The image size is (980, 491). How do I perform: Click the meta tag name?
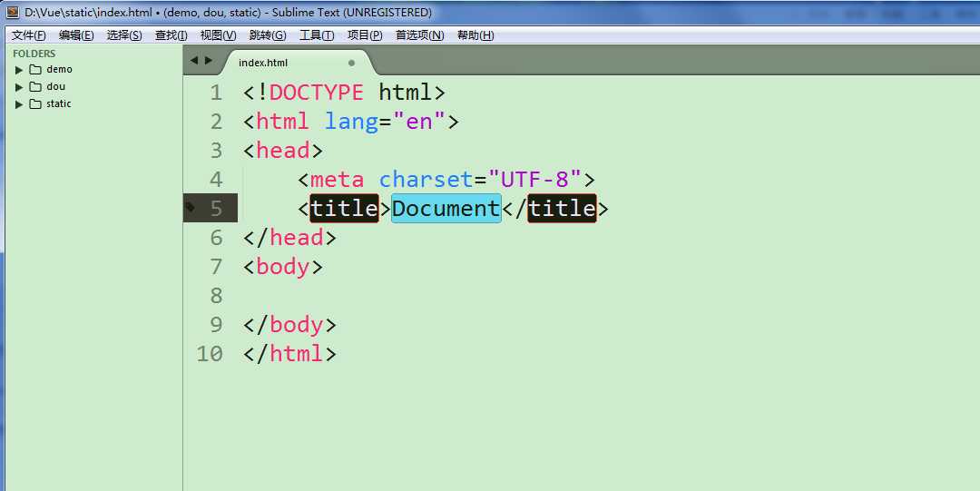[x=337, y=180]
